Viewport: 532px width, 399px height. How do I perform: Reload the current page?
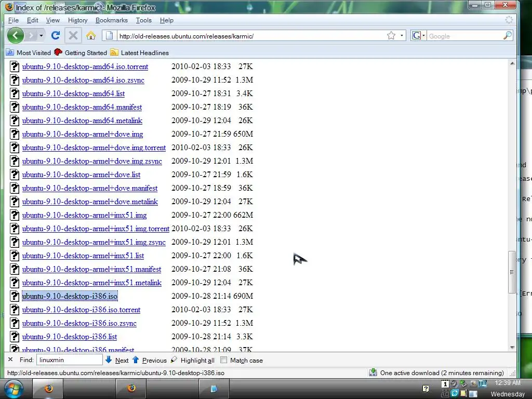coord(55,35)
